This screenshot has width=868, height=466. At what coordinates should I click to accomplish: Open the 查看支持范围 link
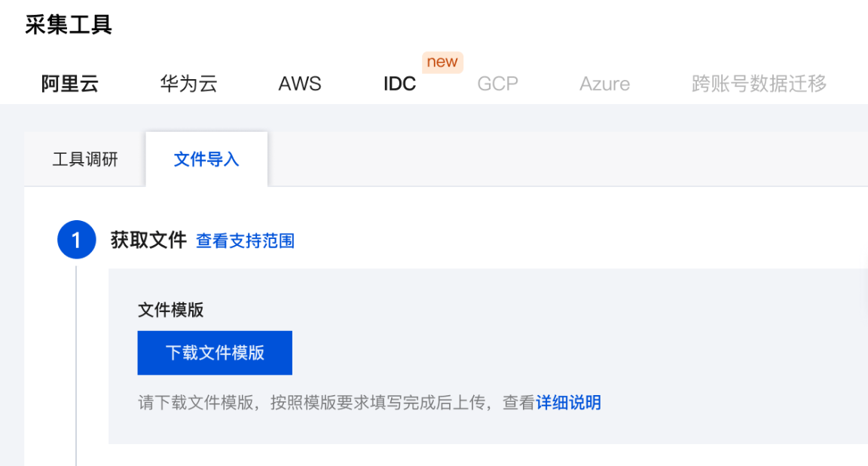(x=245, y=241)
